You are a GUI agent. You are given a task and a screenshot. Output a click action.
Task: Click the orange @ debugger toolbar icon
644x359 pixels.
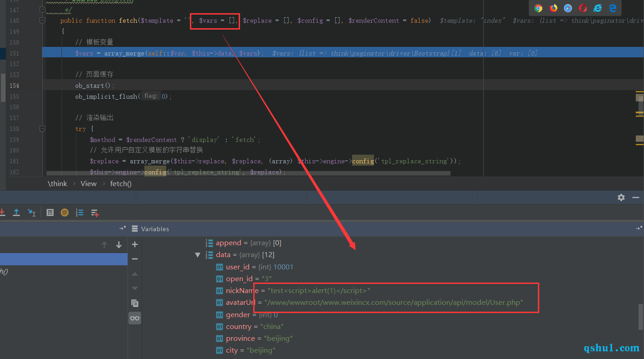[65, 212]
